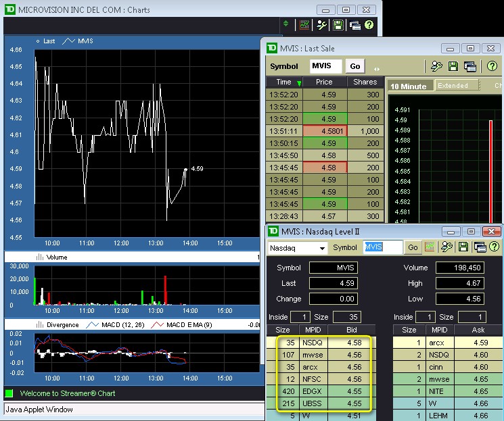Image resolution: width=504 pixels, height=421 pixels.
Task: Click windows list icon in Last Sale window
Action: [x=470, y=66]
